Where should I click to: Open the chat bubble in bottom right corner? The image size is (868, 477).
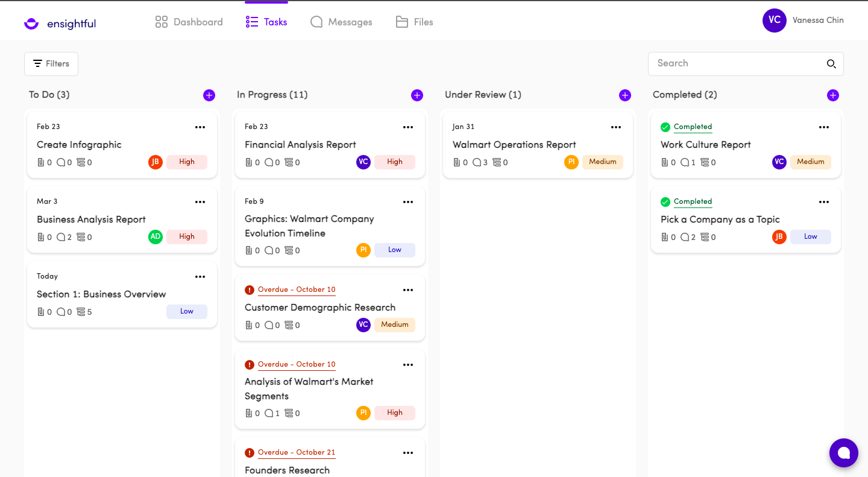[x=843, y=453]
